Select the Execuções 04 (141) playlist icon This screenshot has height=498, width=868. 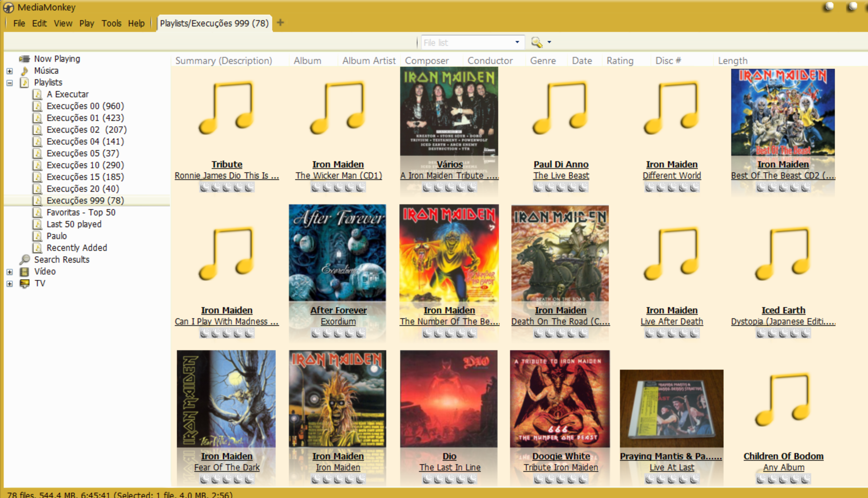click(x=38, y=142)
